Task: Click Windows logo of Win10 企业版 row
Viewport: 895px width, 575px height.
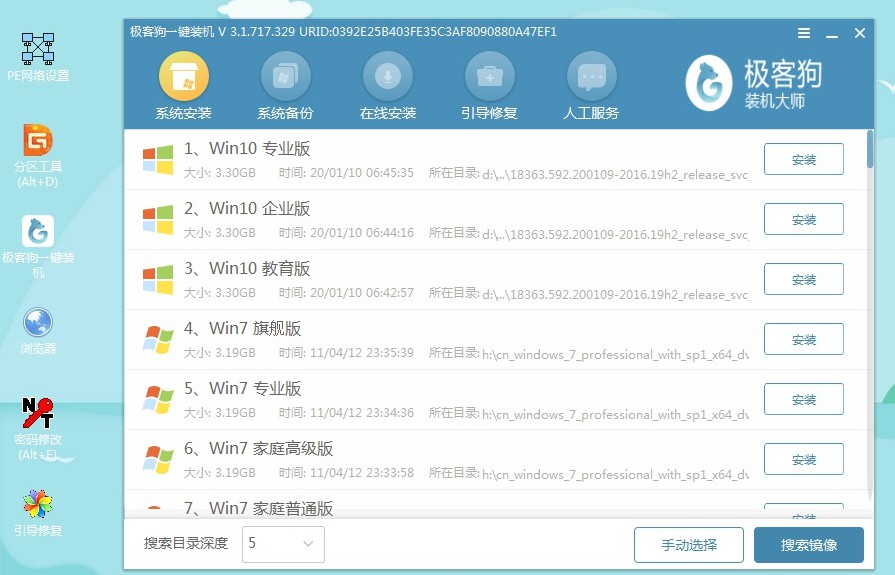Action: (x=158, y=220)
